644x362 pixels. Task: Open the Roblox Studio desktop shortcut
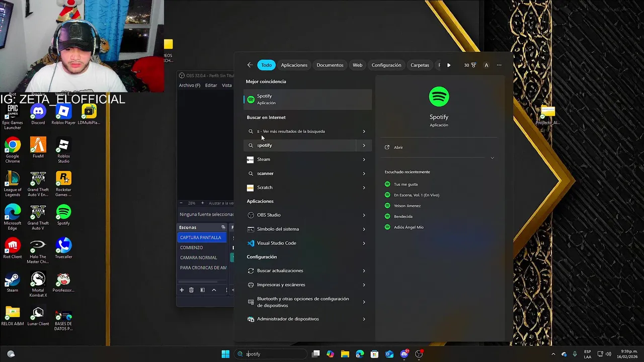coord(63,150)
